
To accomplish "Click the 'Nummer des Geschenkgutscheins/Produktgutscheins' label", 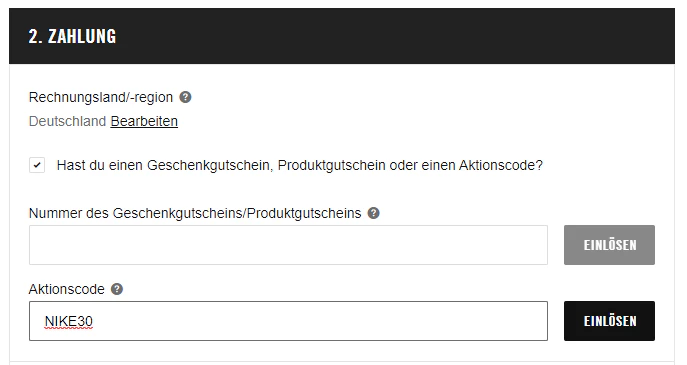I will [x=195, y=213].
